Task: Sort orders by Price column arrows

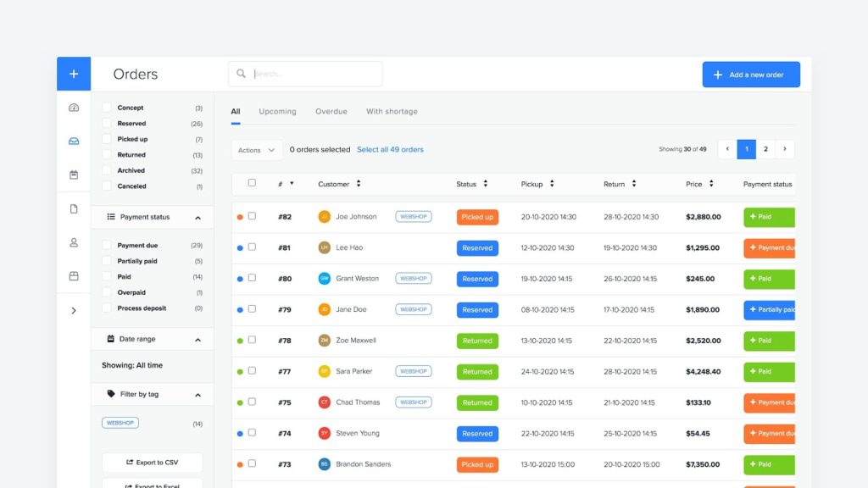Action: (x=711, y=184)
